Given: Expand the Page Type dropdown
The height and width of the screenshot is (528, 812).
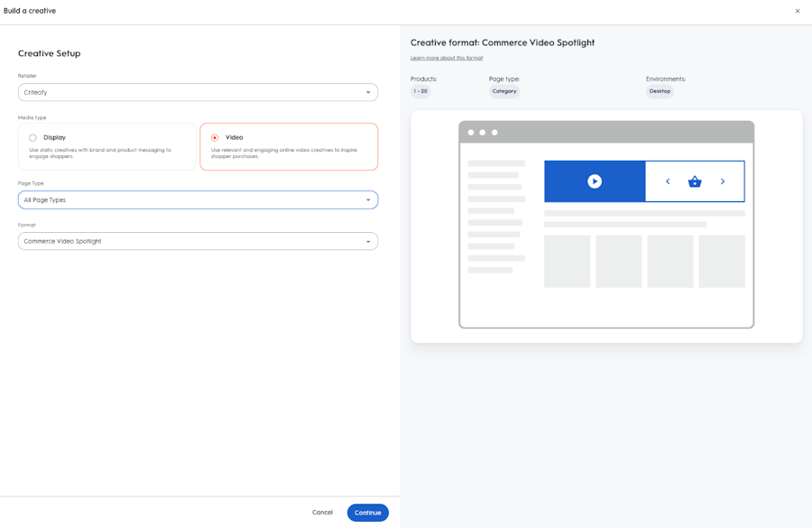Looking at the screenshot, I should coord(198,200).
